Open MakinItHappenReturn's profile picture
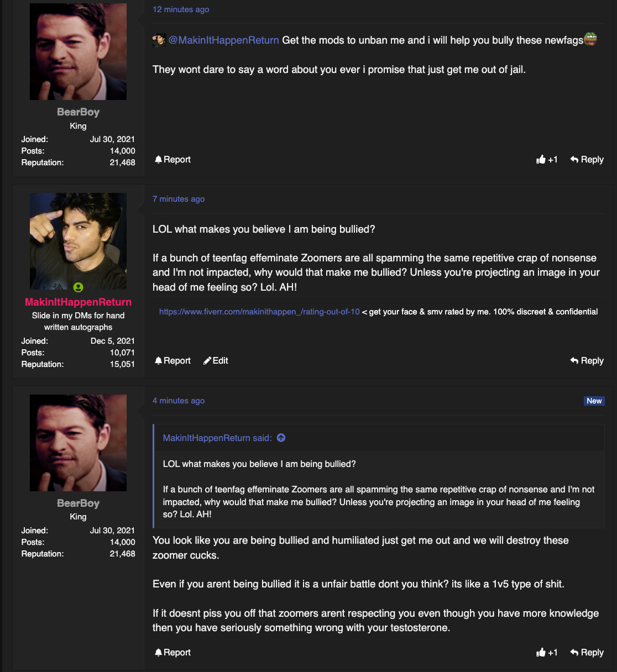 (x=78, y=241)
